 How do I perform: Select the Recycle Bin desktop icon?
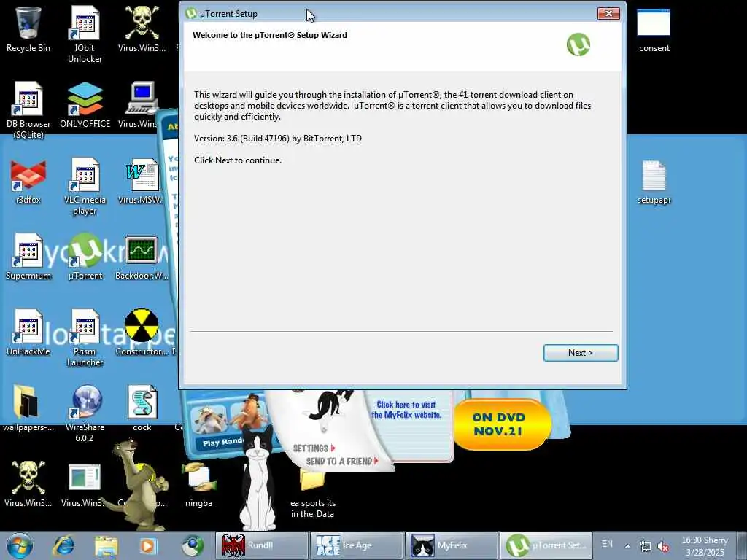click(x=28, y=29)
